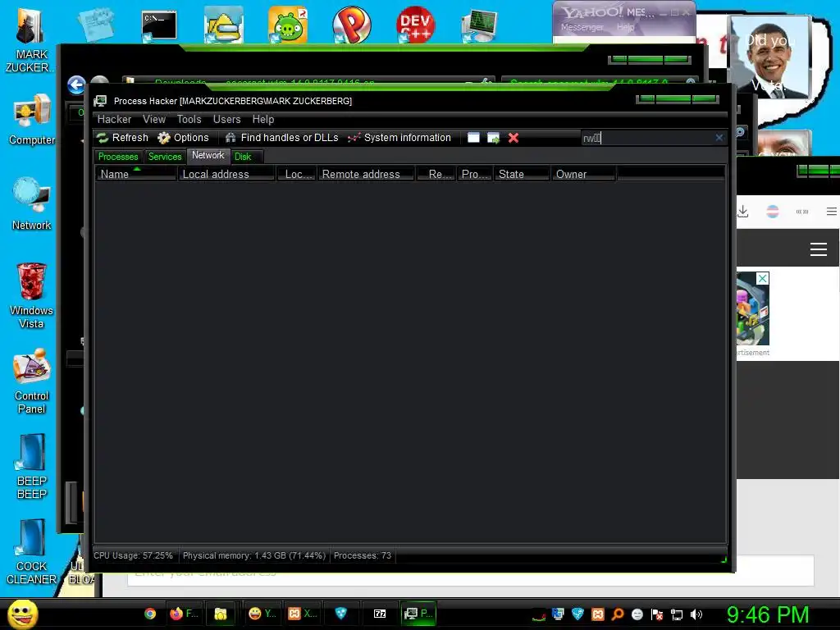Open the Tools menu
840x630 pixels.
coord(189,119)
